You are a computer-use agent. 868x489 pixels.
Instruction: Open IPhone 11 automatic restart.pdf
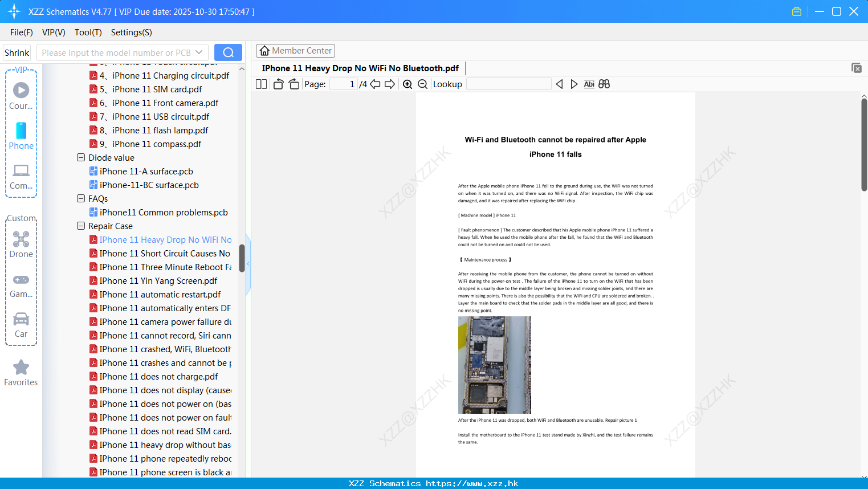(x=155, y=294)
